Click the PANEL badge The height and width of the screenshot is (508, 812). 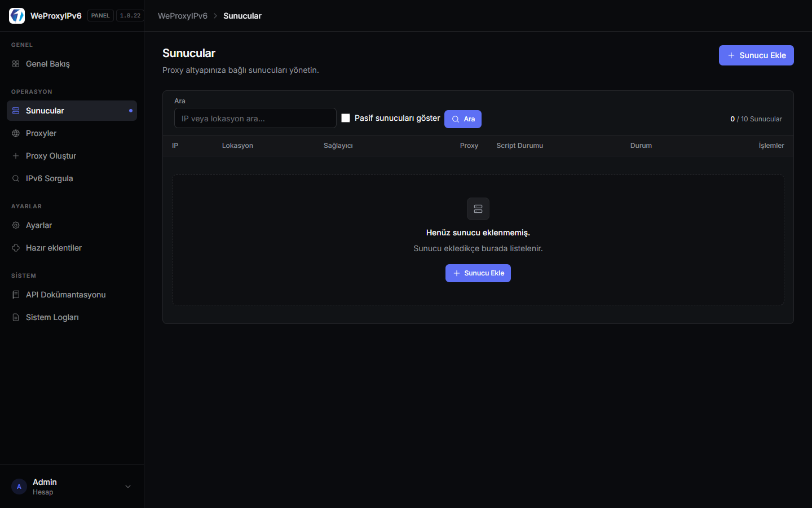coord(100,16)
